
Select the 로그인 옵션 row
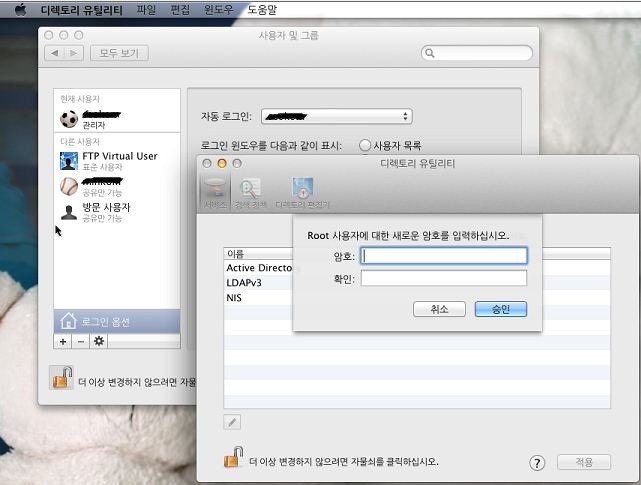[x=117, y=321]
